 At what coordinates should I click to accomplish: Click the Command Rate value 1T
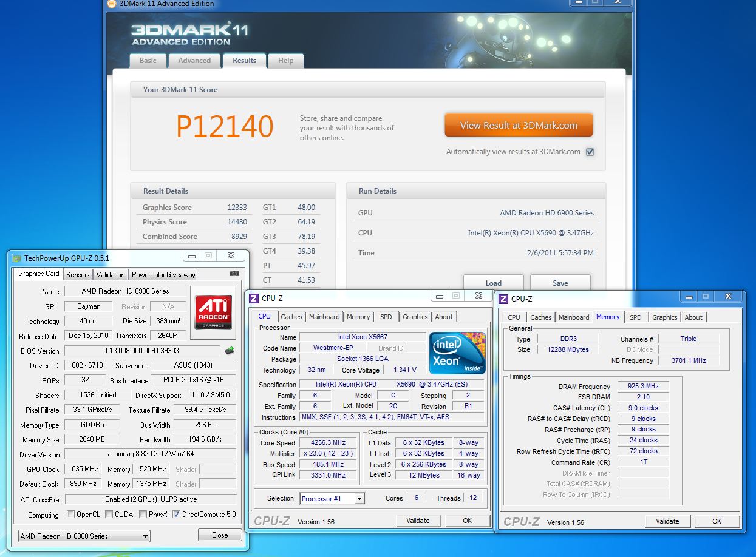(x=644, y=462)
